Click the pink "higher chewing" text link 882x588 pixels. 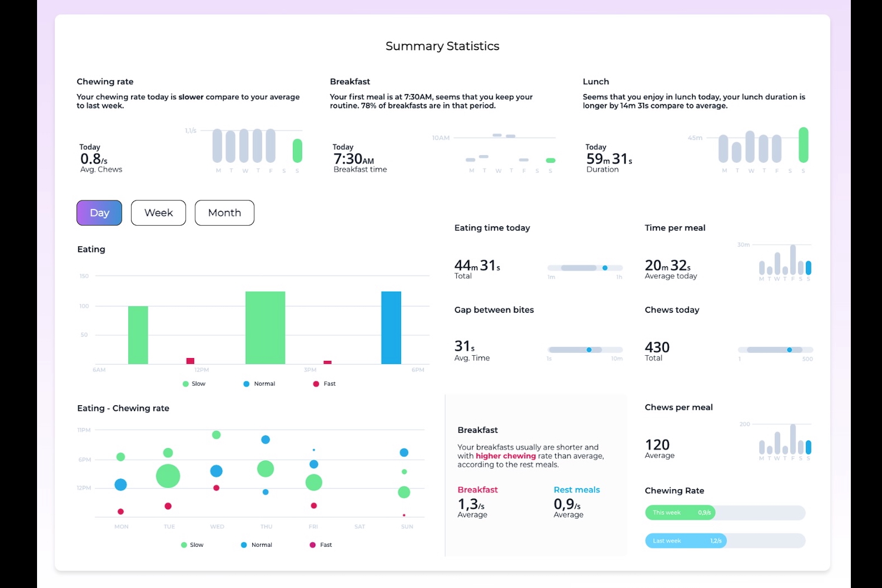[x=506, y=456]
